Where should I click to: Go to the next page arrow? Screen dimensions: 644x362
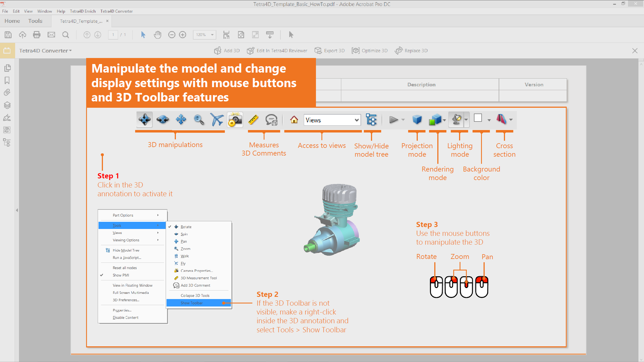tap(98, 35)
